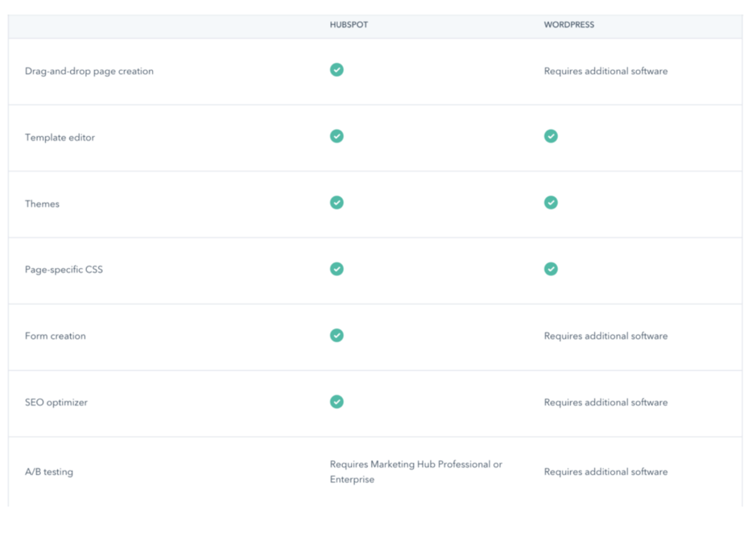The image size is (756, 545).
Task: Click "Requires additional software" in Form creation row
Action: point(605,336)
